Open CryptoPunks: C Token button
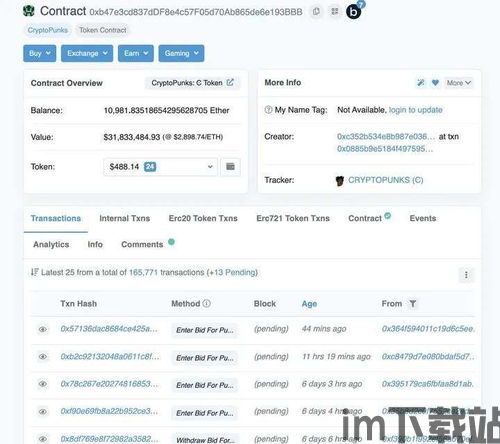 (192, 83)
